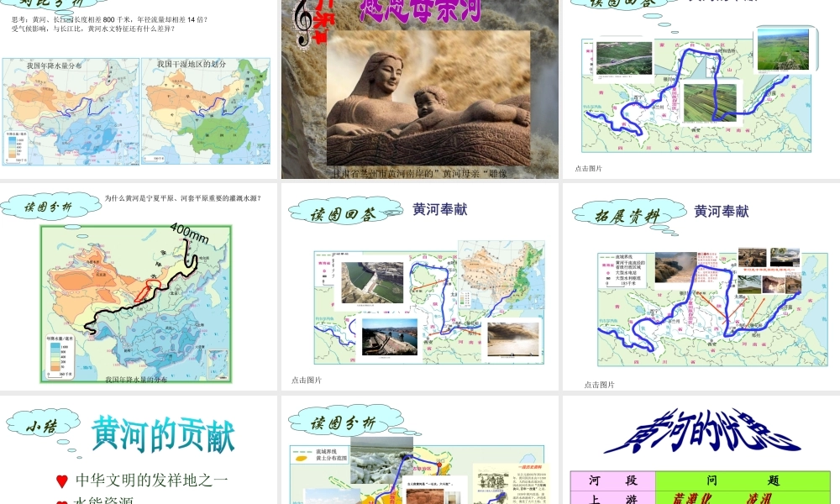Image resolution: width=840 pixels, height=504 pixels.
Task: Click the 黄河的忧患 word art title
Action: point(703,431)
